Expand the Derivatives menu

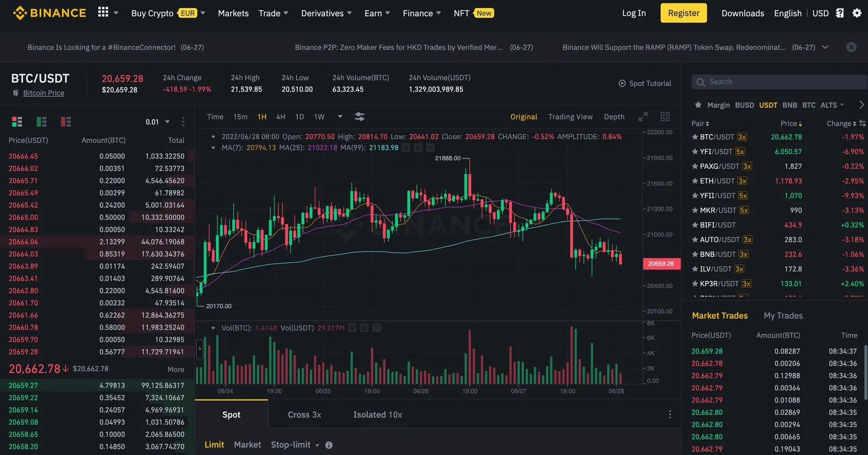click(x=327, y=13)
